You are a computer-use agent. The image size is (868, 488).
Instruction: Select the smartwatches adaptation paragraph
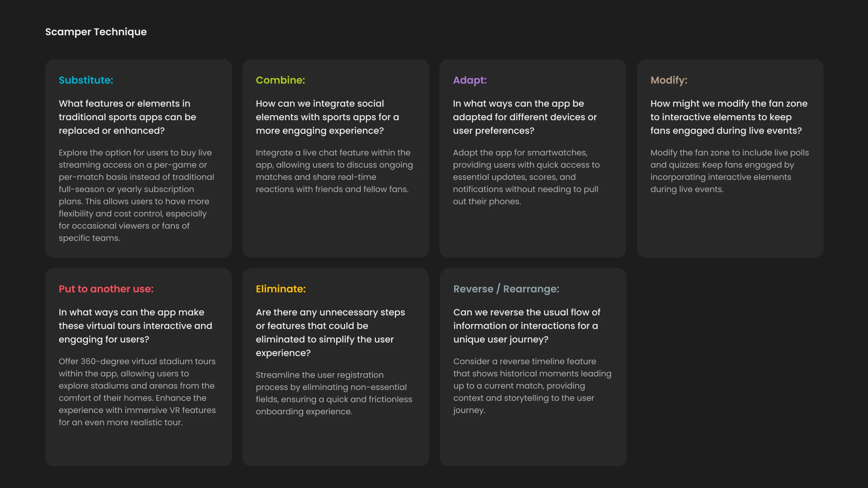tap(526, 177)
